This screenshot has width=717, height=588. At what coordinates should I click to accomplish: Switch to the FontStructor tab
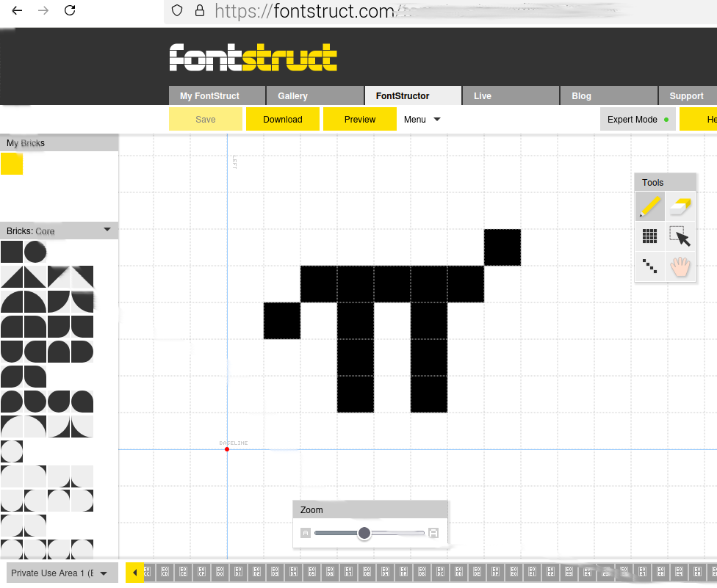(413, 96)
